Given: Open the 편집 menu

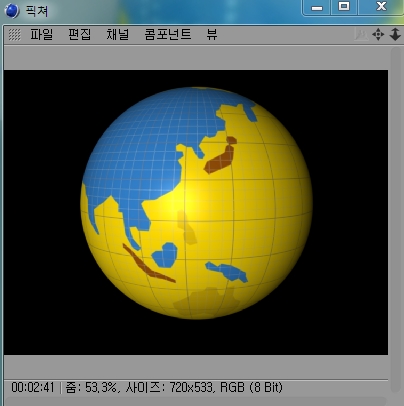Looking at the screenshot, I should pyautogui.click(x=79, y=34).
